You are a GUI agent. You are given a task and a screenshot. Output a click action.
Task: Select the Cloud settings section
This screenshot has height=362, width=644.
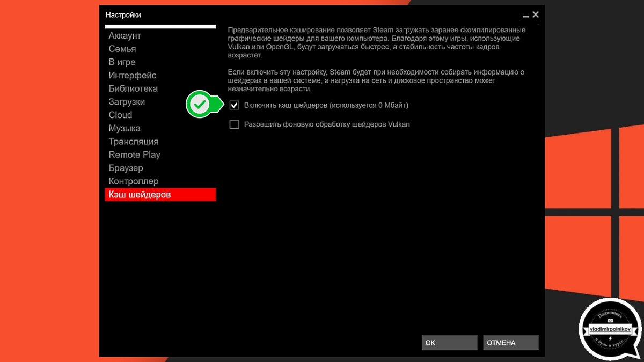pyautogui.click(x=160, y=115)
